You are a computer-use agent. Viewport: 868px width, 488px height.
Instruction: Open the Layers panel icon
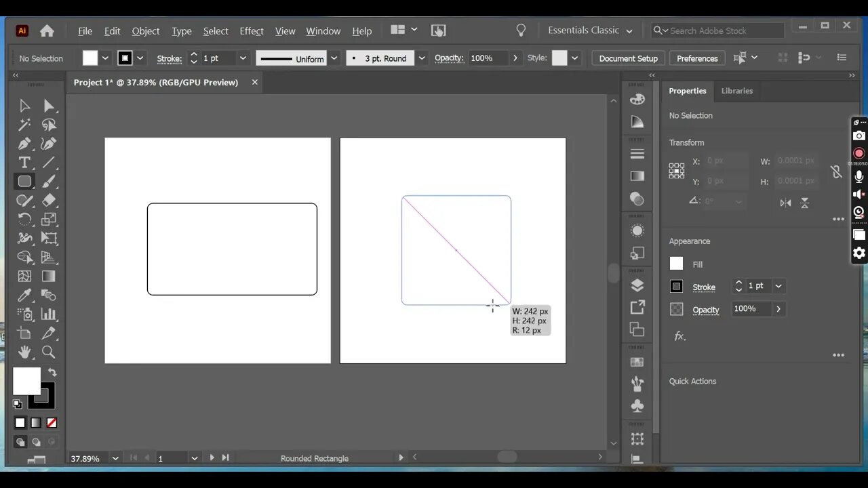[637, 285]
